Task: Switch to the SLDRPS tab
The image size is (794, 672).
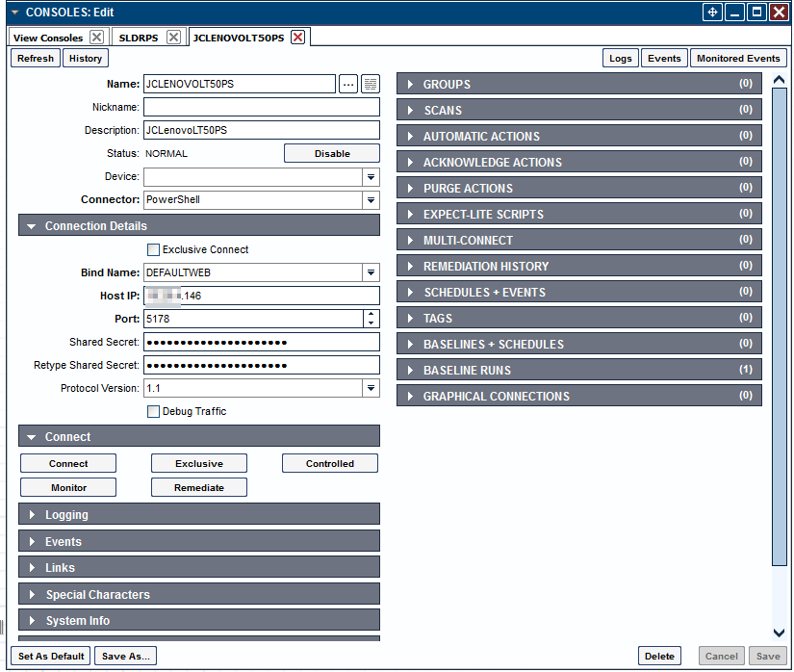Action: 138,38
